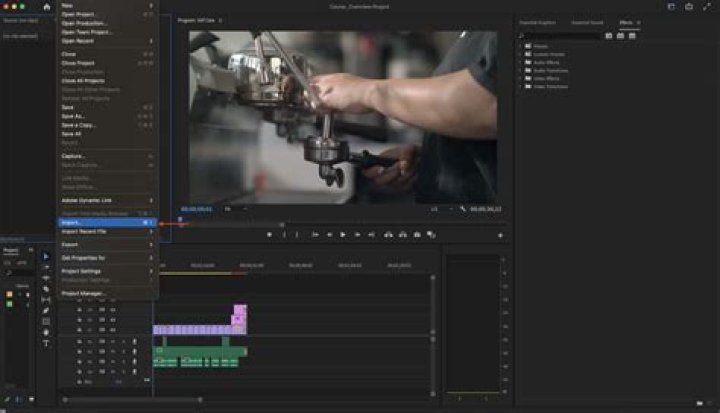720x413 pixels.
Task: Choose Open Project... from the menu
Action: pyautogui.click(x=107, y=14)
